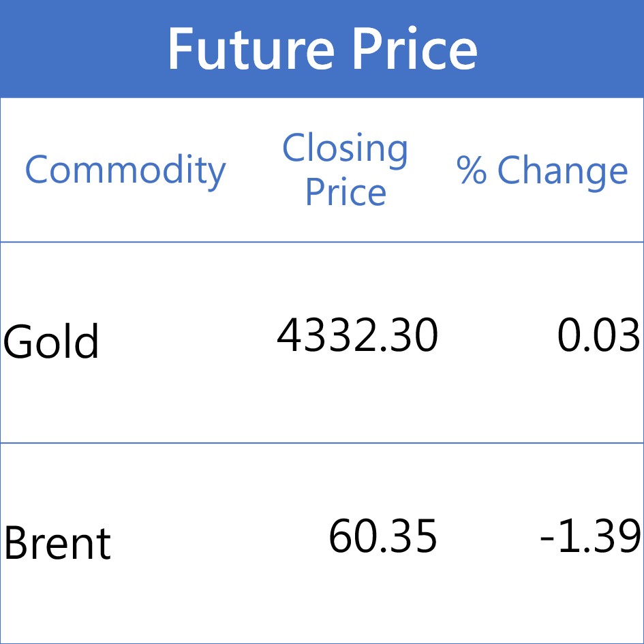Click the "%" symbol in the header
Viewport: 644px width, 644px height.
[x=471, y=170]
